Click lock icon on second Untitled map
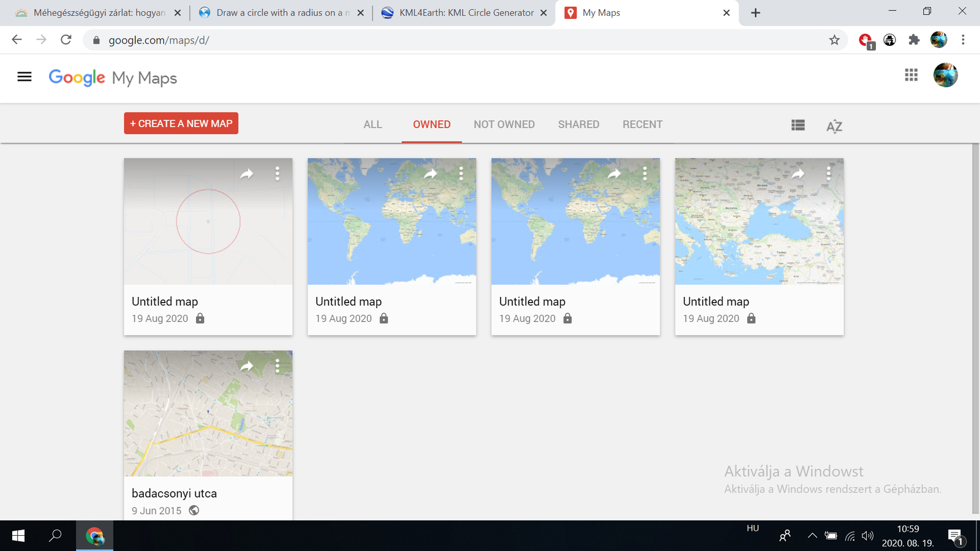The height and width of the screenshot is (551, 980). pos(384,318)
